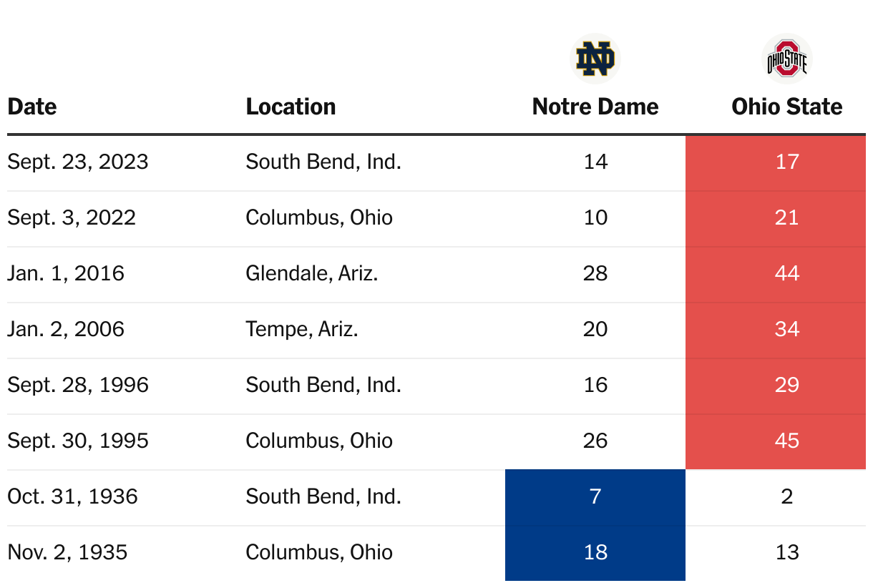The width and height of the screenshot is (873, 588).
Task: Click Ohio State score 2
Action: click(786, 496)
